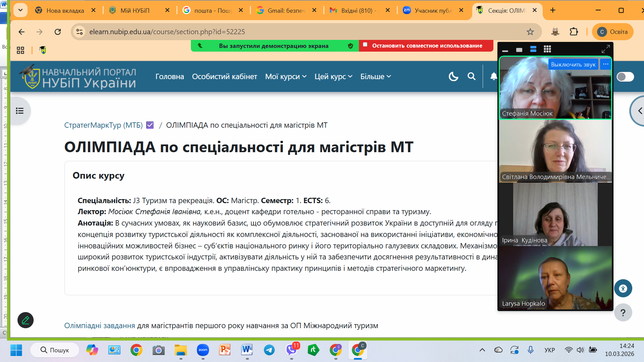
Task: Open the Головна menu item
Action: click(169, 76)
